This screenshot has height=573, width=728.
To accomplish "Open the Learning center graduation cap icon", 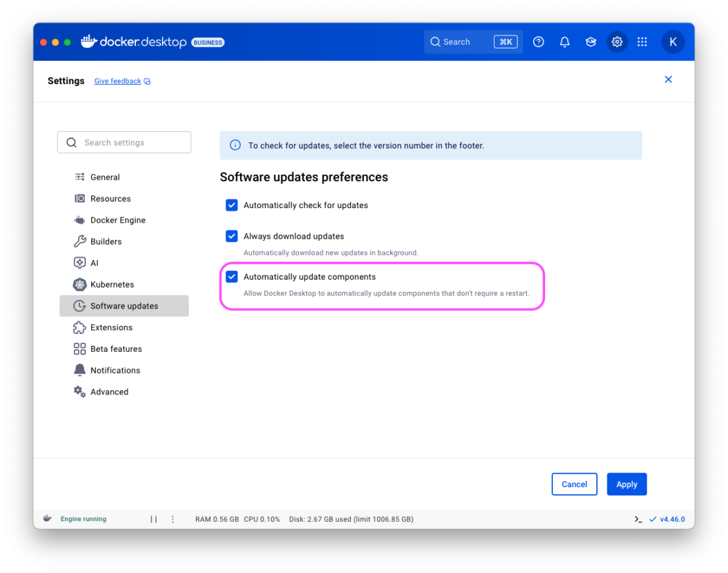I will point(591,42).
